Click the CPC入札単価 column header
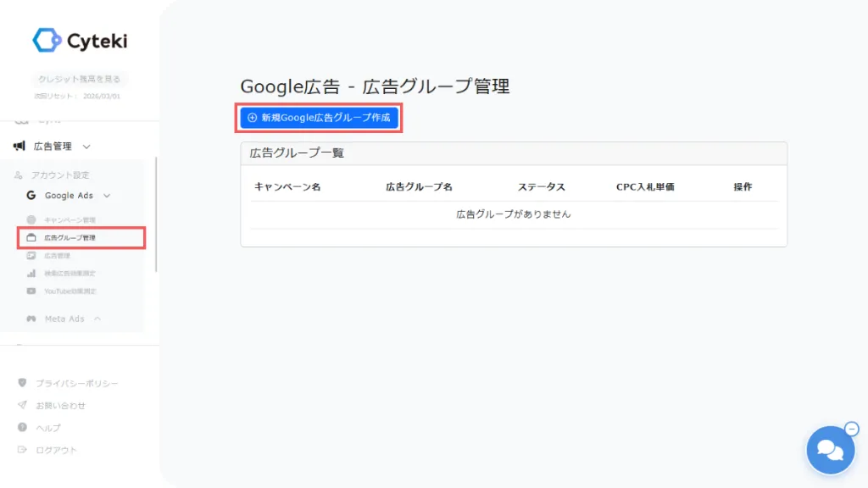 [644, 187]
